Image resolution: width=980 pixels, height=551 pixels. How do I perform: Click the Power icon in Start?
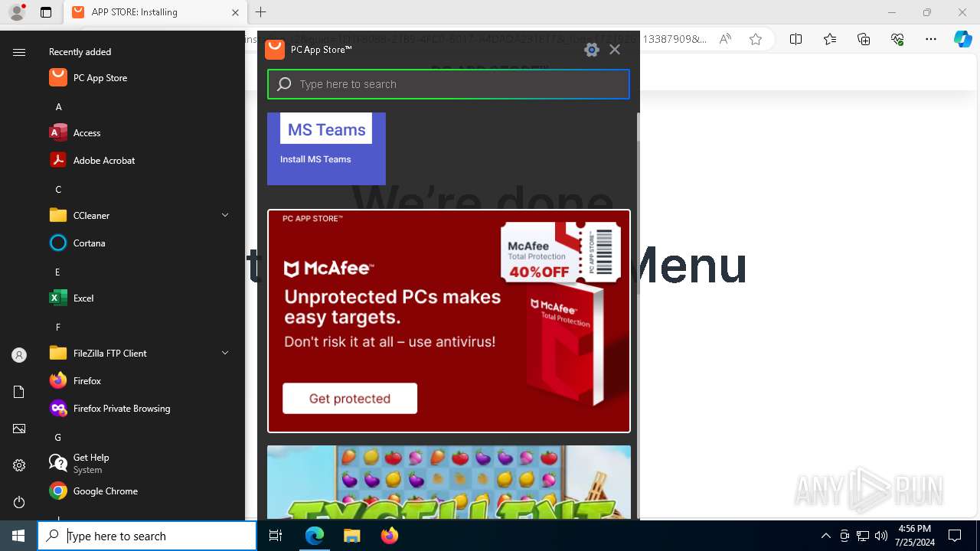[19, 502]
